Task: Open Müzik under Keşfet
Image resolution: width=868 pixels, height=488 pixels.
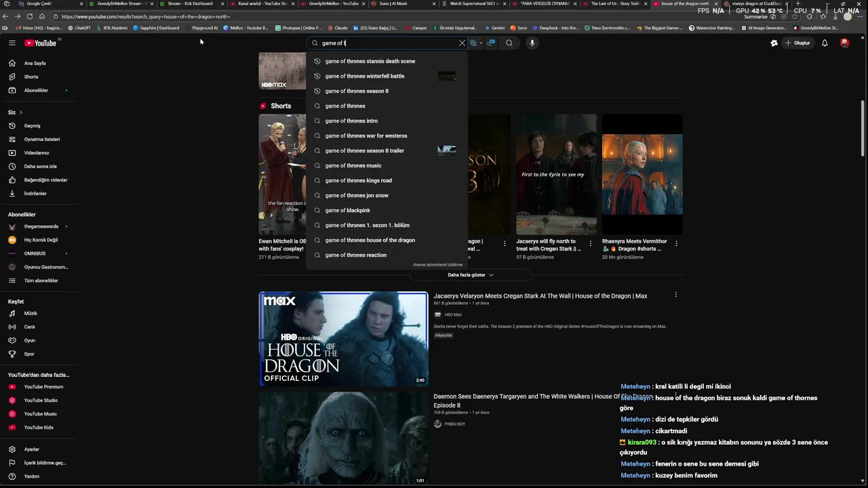Action: point(31,313)
